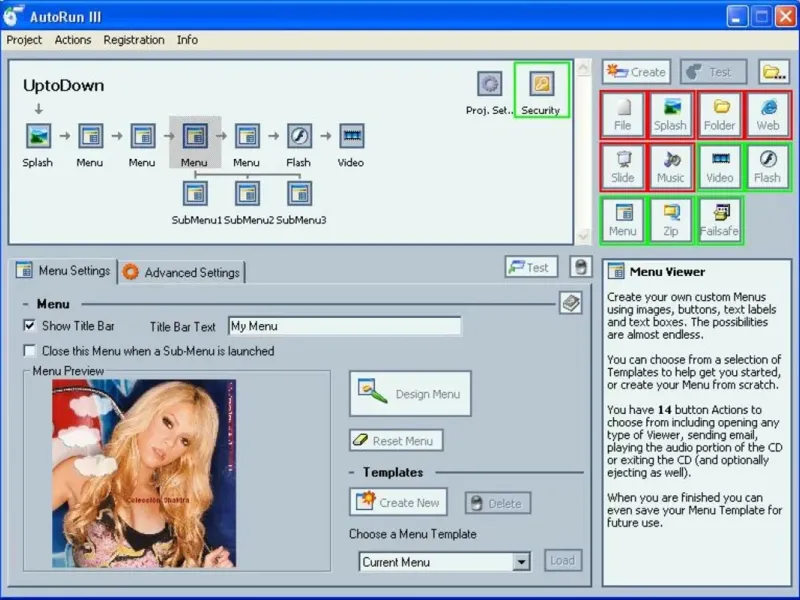Open the Registration menu

(x=134, y=40)
